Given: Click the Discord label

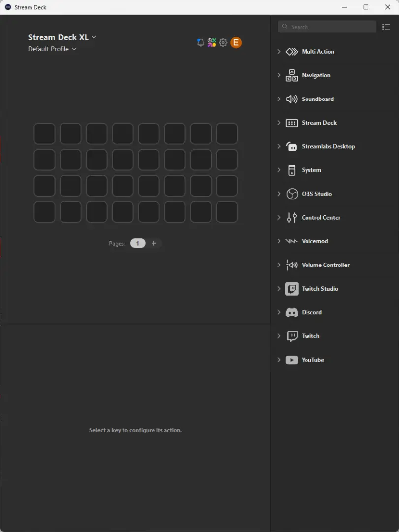Looking at the screenshot, I should point(311,312).
